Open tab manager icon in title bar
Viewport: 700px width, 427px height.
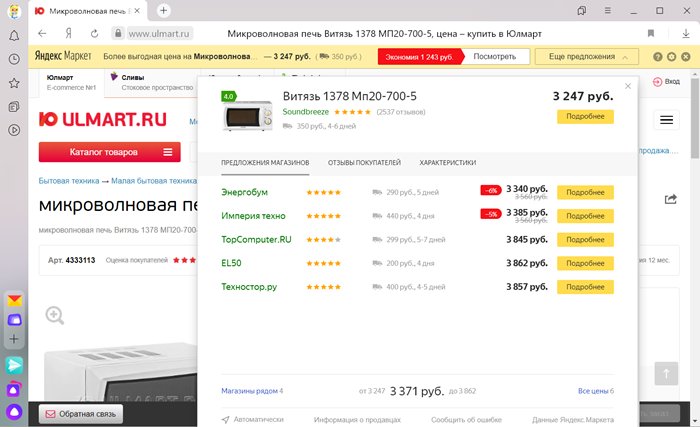[x=582, y=11]
